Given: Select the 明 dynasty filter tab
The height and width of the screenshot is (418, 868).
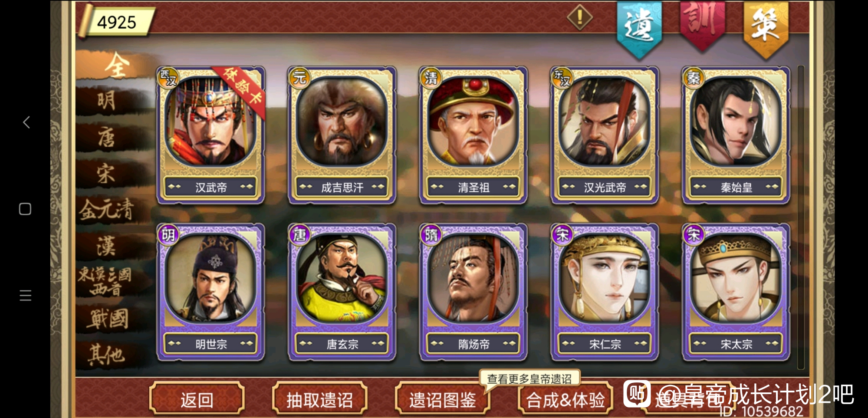Looking at the screenshot, I should [x=107, y=101].
